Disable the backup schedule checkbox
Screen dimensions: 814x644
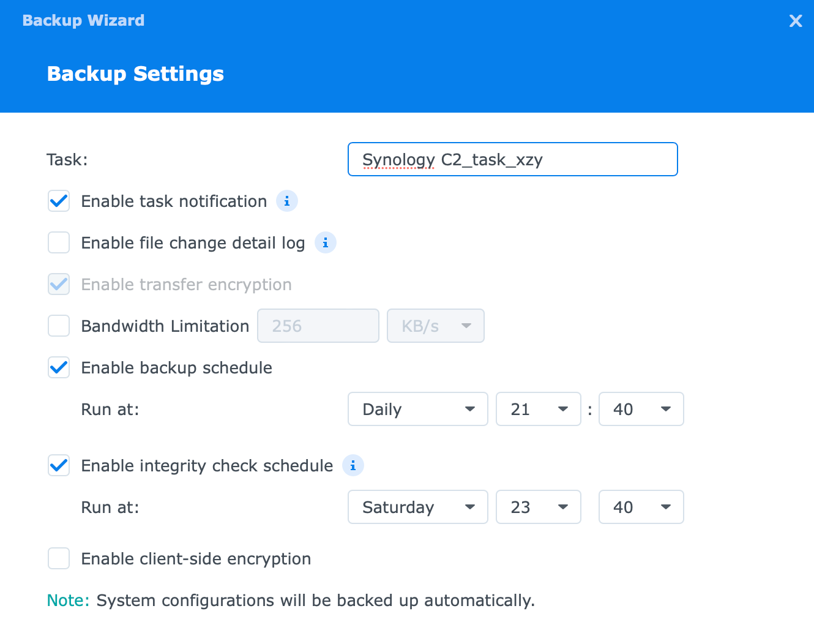[x=59, y=367]
